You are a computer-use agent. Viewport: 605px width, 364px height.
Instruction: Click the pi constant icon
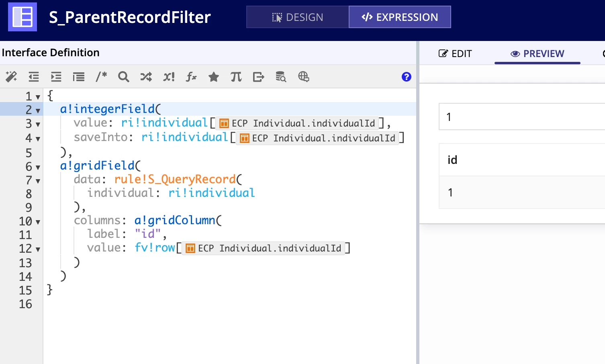point(236,76)
